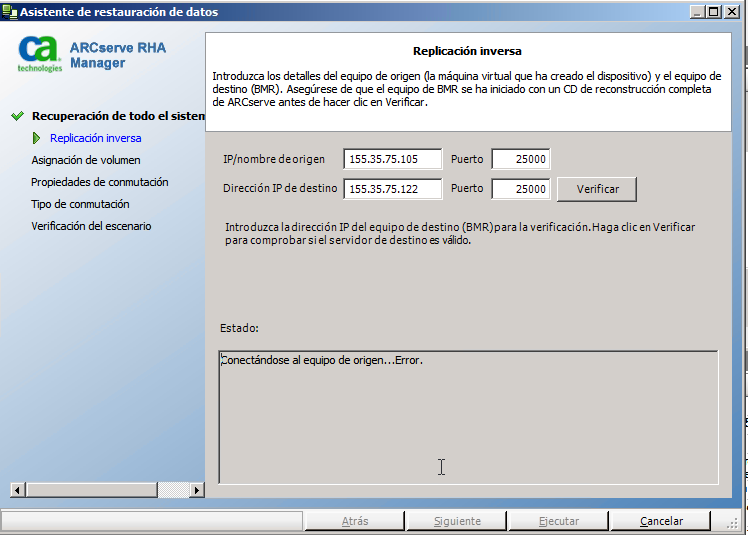This screenshot has height=535, width=748.
Task: Select Verificación del escenario step
Action: pyautogui.click(x=91, y=226)
